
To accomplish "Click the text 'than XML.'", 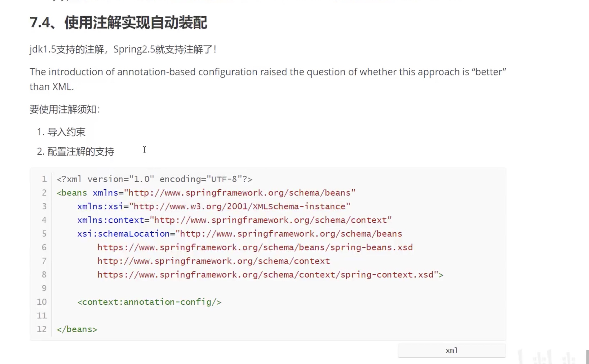I will [52, 87].
